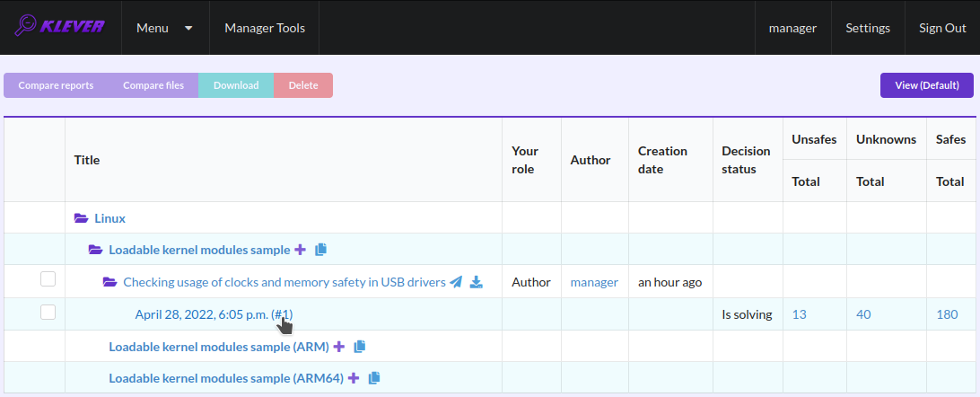Click plus icon for Loadable kernel modules sample (ARM64)
This screenshot has height=397, width=980.
pyautogui.click(x=354, y=377)
